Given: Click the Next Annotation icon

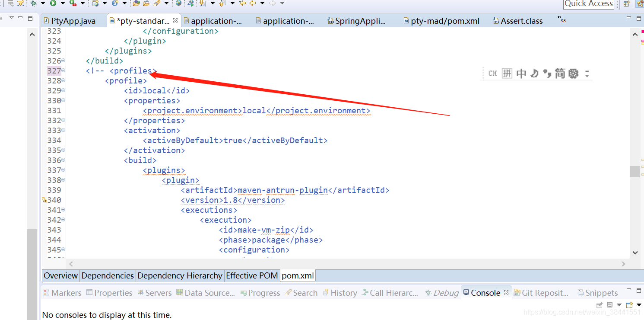Looking at the screenshot, I should (202, 3).
